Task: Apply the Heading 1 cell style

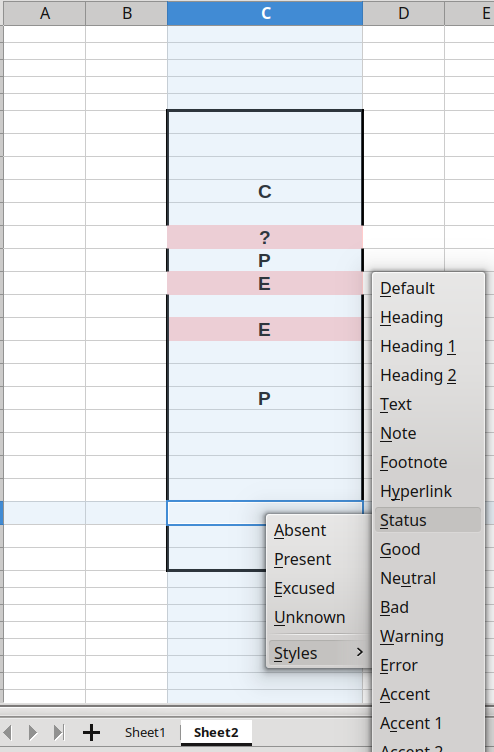Action: pyautogui.click(x=428, y=346)
